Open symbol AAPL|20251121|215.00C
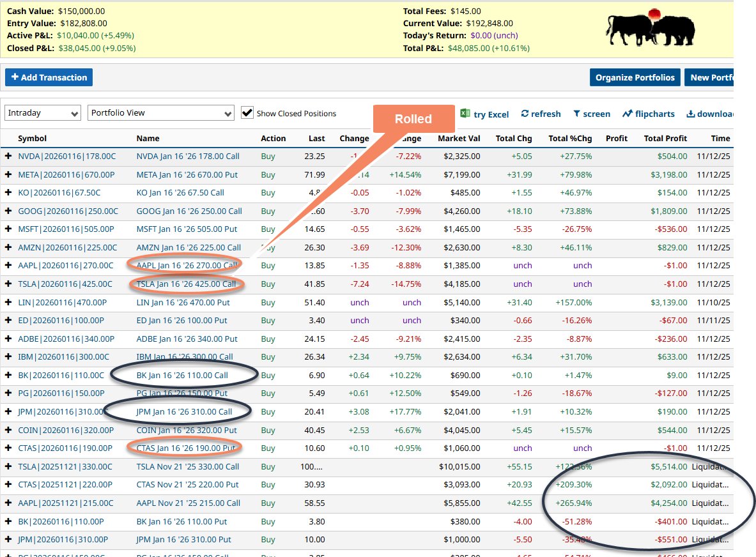 pyautogui.click(x=66, y=503)
